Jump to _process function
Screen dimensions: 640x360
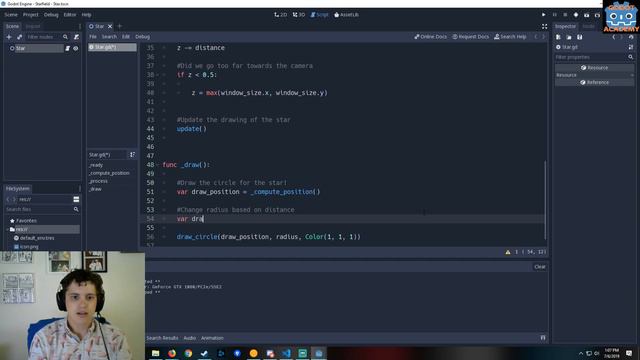(98, 181)
